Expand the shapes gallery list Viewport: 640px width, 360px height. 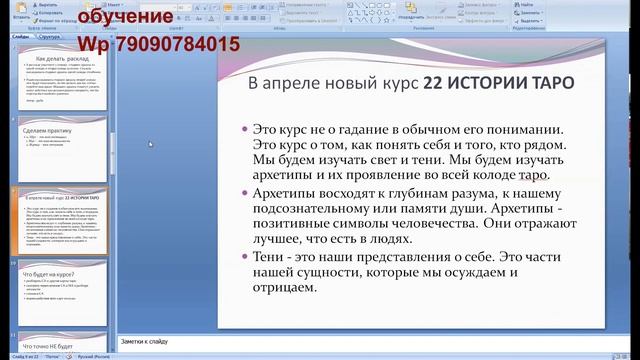[393, 20]
